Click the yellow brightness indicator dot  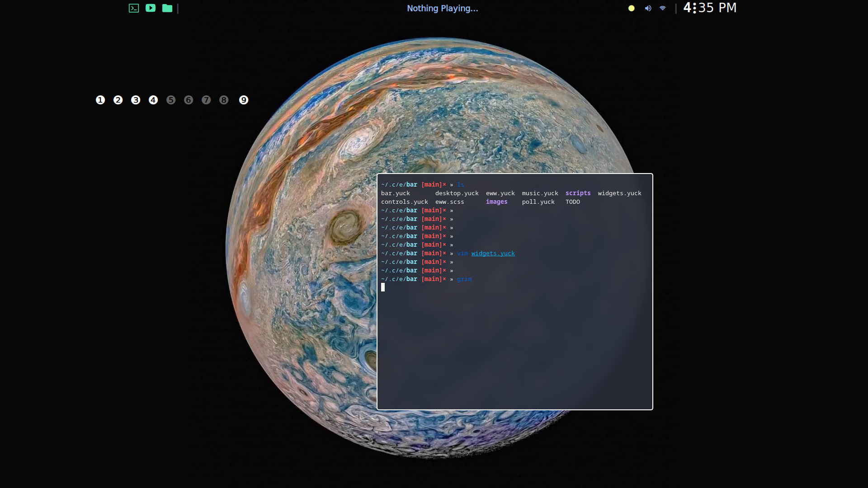click(632, 8)
